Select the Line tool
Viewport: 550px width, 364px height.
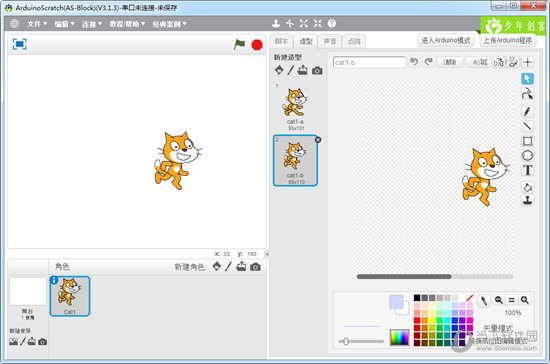click(x=527, y=126)
